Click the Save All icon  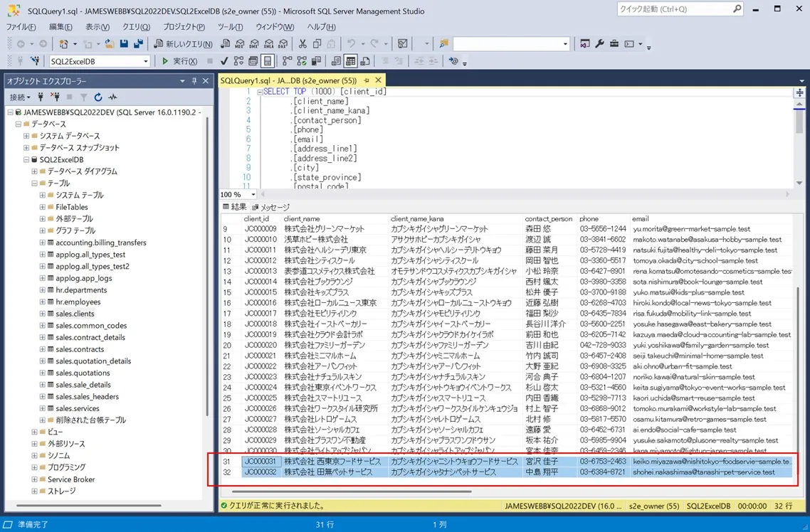pos(138,44)
